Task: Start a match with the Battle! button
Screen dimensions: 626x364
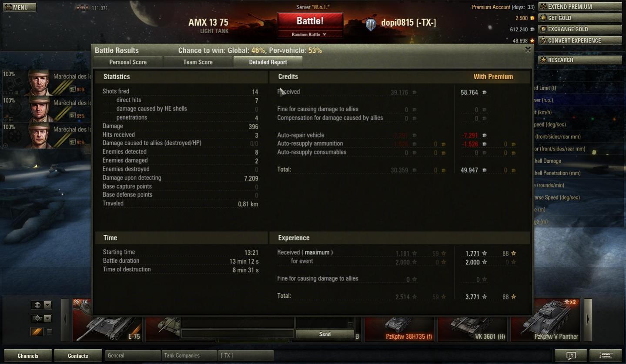Action: pos(310,21)
